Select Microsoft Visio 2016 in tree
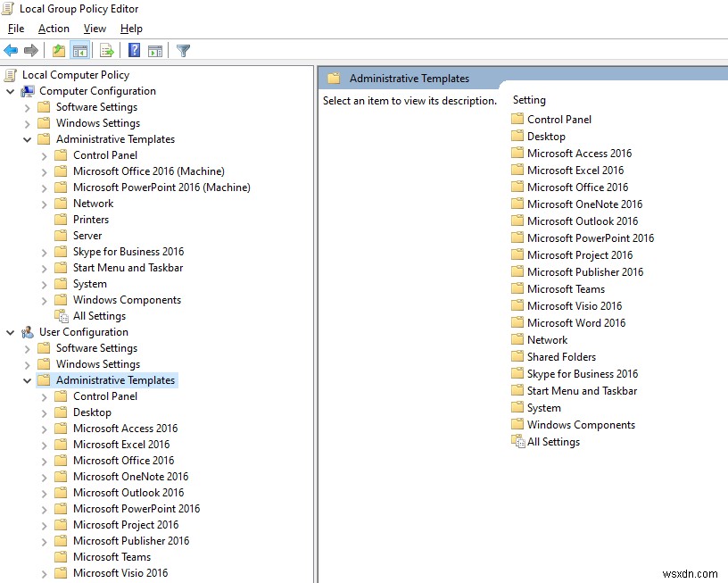The image size is (728, 583). (120, 573)
